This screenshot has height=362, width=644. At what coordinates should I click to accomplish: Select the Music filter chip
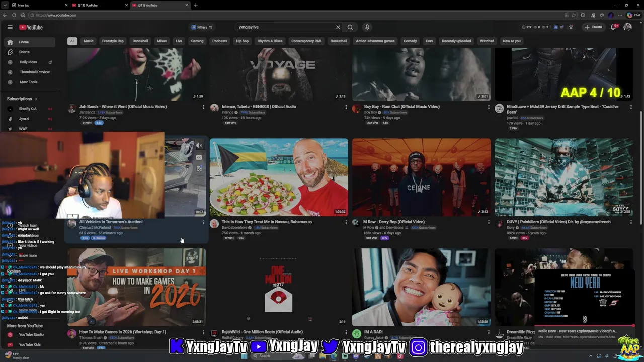89,41
